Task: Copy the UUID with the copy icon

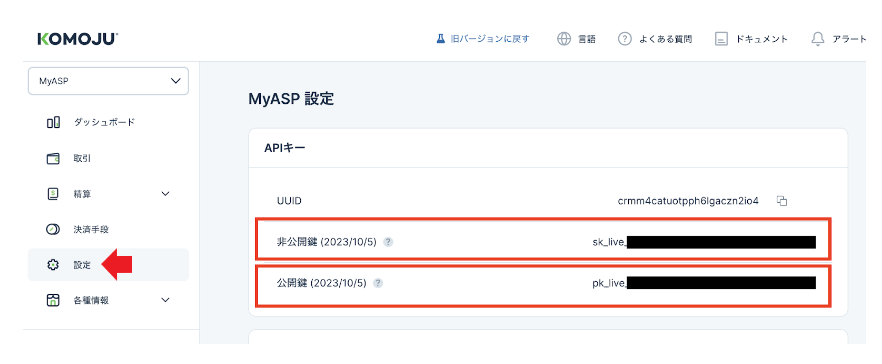Action: pyautogui.click(x=781, y=201)
